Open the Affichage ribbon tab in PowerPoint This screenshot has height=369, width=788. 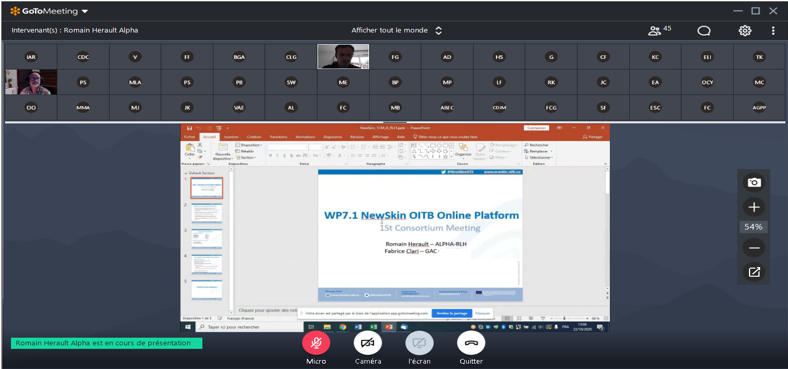click(380, 137)
